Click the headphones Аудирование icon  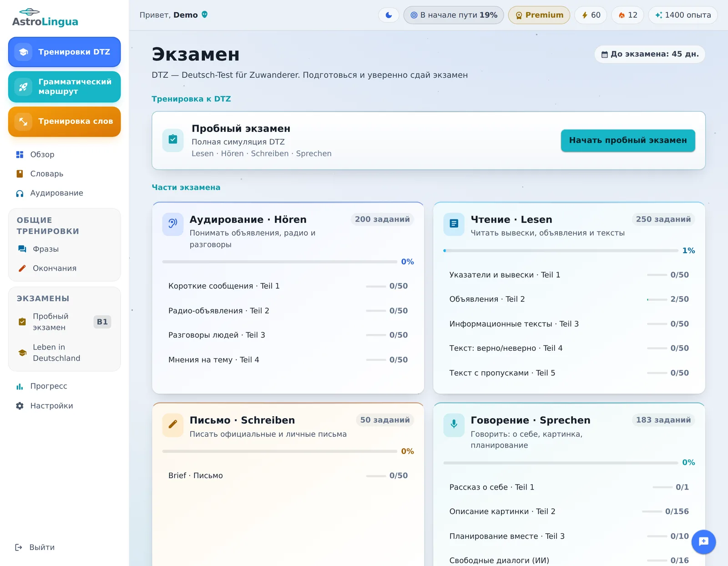coord(20,193)
